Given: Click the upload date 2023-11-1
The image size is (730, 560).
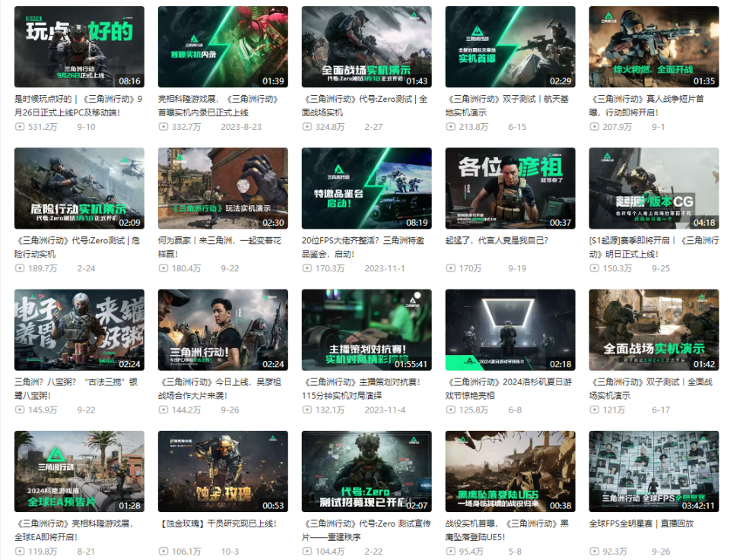Looking at the screenshot, I should point(385,268).
